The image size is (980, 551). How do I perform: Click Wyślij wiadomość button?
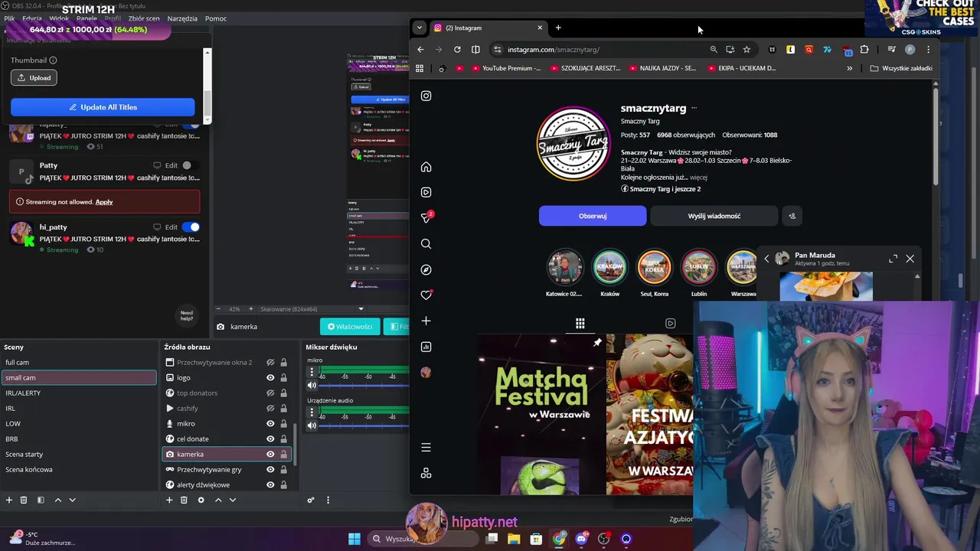coord(714,216)
